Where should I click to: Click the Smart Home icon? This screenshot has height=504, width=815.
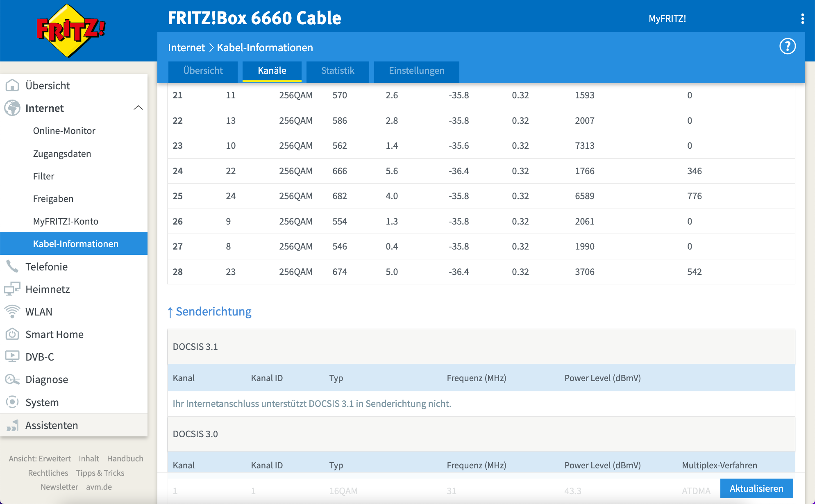pyautogui.click(x=12, y=334)
